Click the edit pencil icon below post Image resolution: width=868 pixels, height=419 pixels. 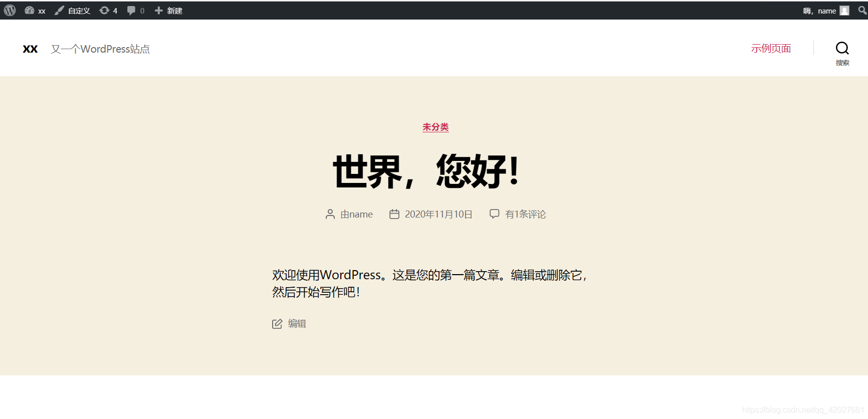277,324
